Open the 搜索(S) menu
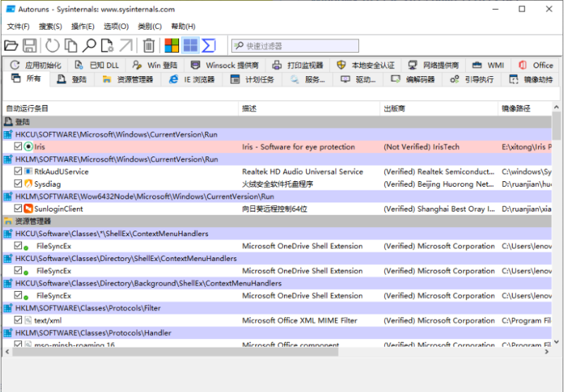Image resolution: width=564 pixels, height=392 pixels. pos(50,26)
